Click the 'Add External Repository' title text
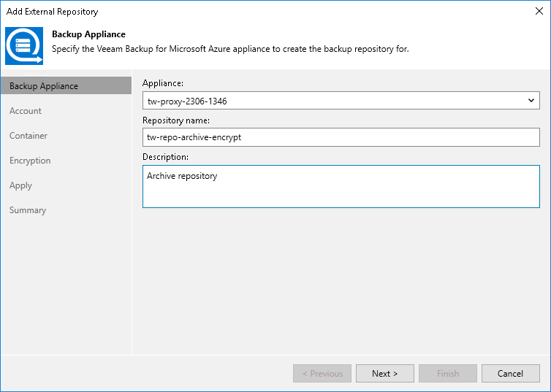This screenshot has height=392, width=551. (x=53, y=12)
